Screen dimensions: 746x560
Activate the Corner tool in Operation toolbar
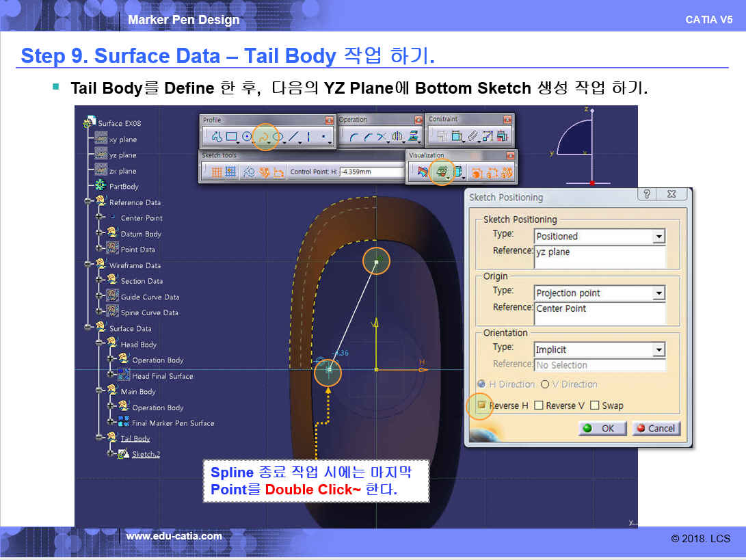coord(354,137)
